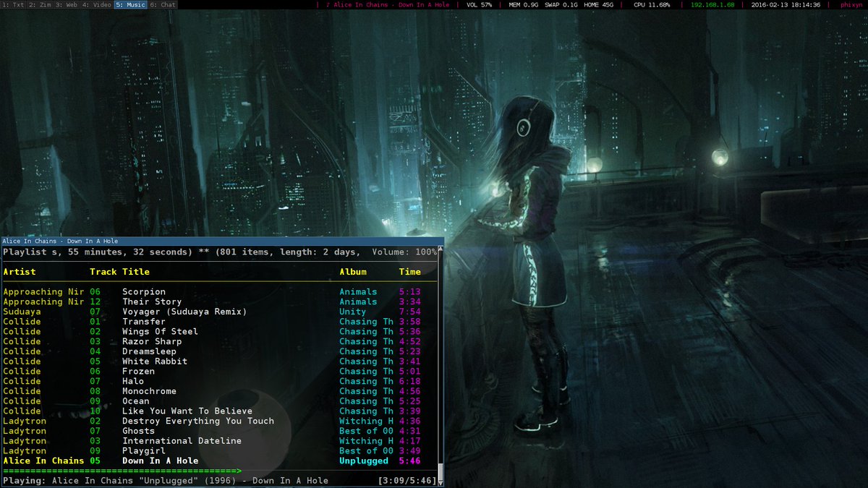Switch to workspace 2: Zim

click(x=39, y=4)
